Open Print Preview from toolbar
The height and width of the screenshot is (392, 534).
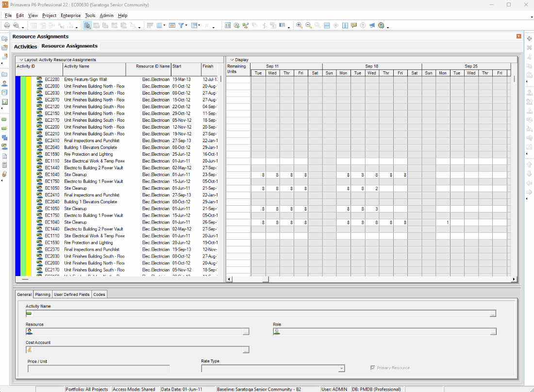[x=16, y=26]
